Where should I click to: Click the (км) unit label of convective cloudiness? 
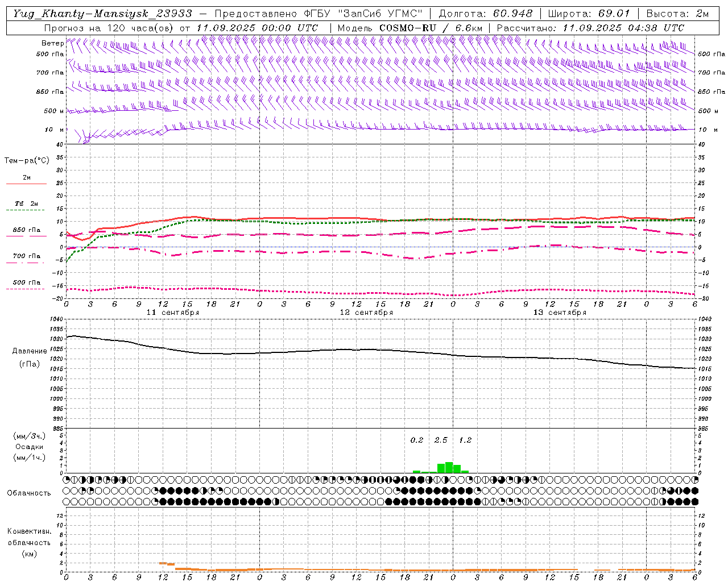click(29, 554)
